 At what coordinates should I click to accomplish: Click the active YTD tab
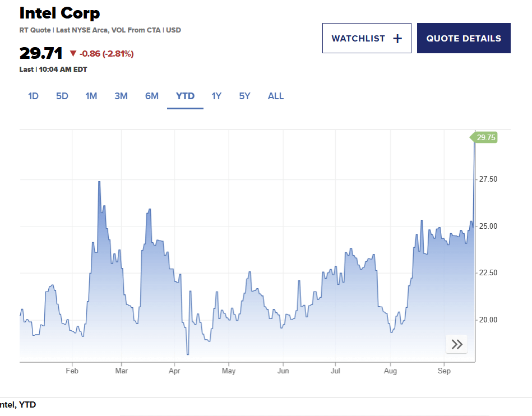(185, 96)
